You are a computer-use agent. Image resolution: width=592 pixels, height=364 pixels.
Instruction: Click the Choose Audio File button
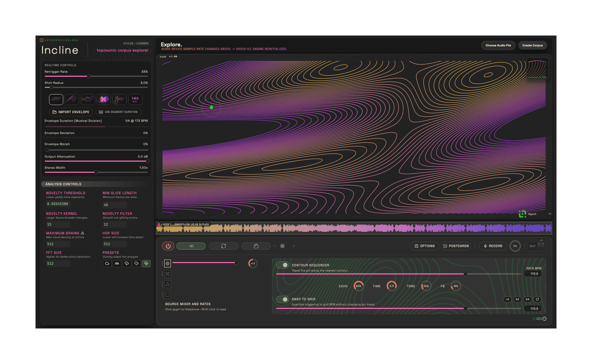(x=498, y=45)
